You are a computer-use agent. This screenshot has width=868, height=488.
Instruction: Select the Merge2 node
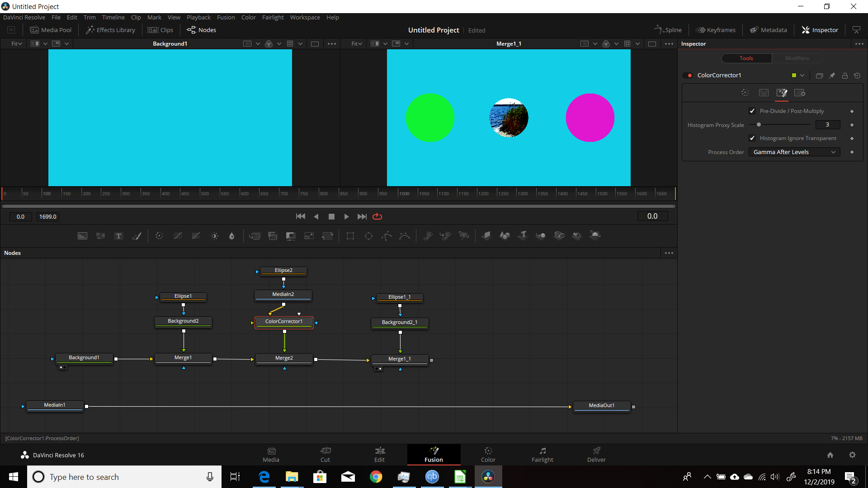(284, 358)
